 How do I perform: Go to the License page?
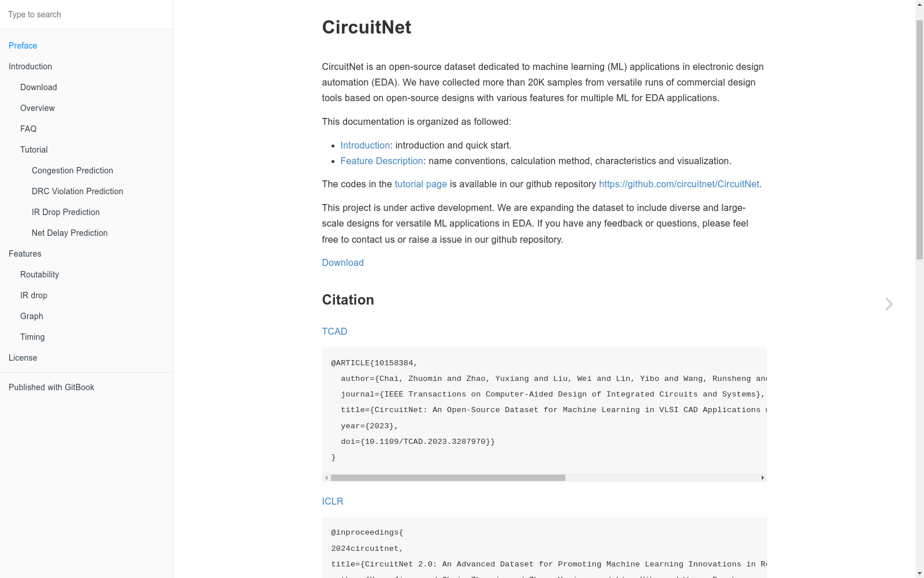tap(23, 358)
